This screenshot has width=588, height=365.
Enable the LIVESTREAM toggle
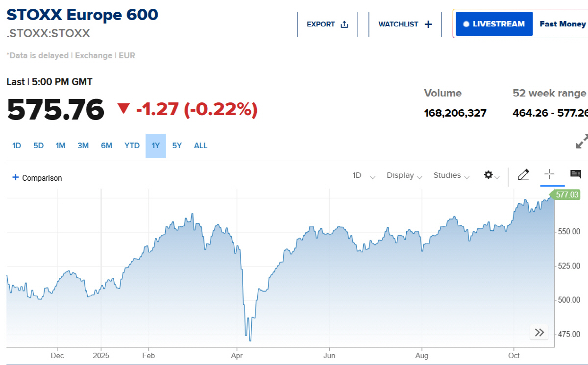tap(494, 23)
